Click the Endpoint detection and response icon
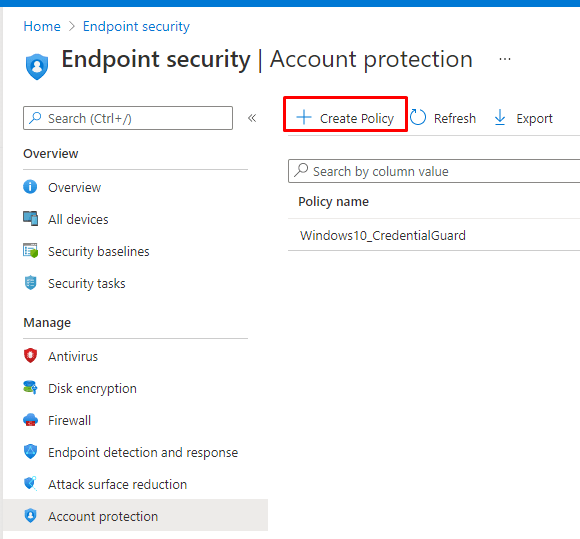The height and width of the screenshot is (539, 580). click(30, 452)
